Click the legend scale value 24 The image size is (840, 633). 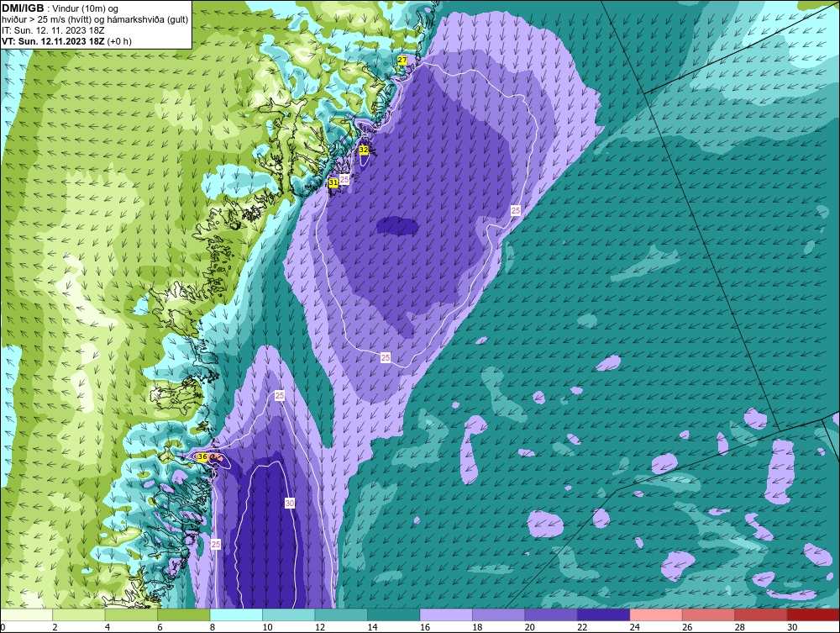pyautogui.click(x=635, y=627)
